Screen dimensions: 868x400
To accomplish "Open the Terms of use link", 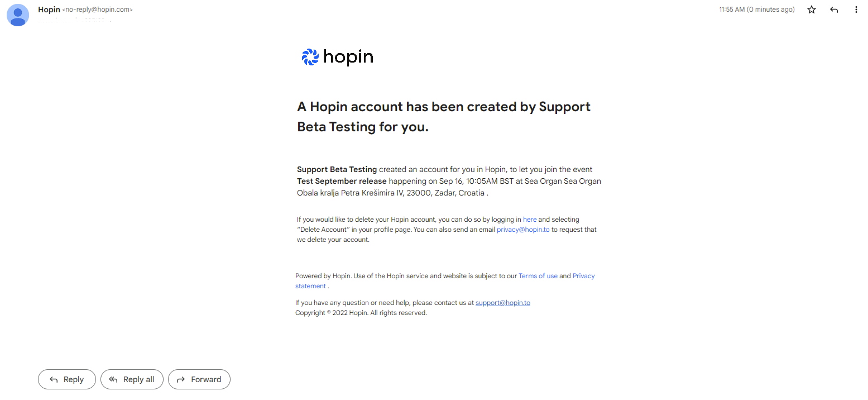I will coord(538,276).
